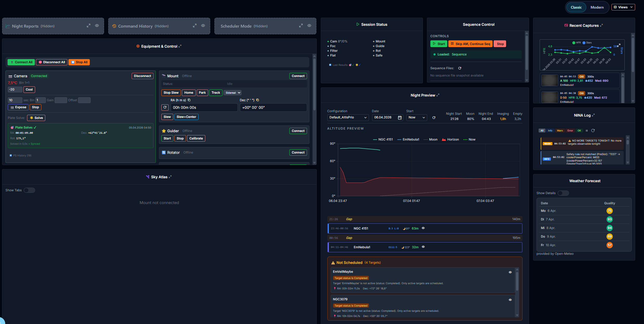Click the exposure seconds input field
Viewport: 644px width, 324px height.
click(15, 100)
